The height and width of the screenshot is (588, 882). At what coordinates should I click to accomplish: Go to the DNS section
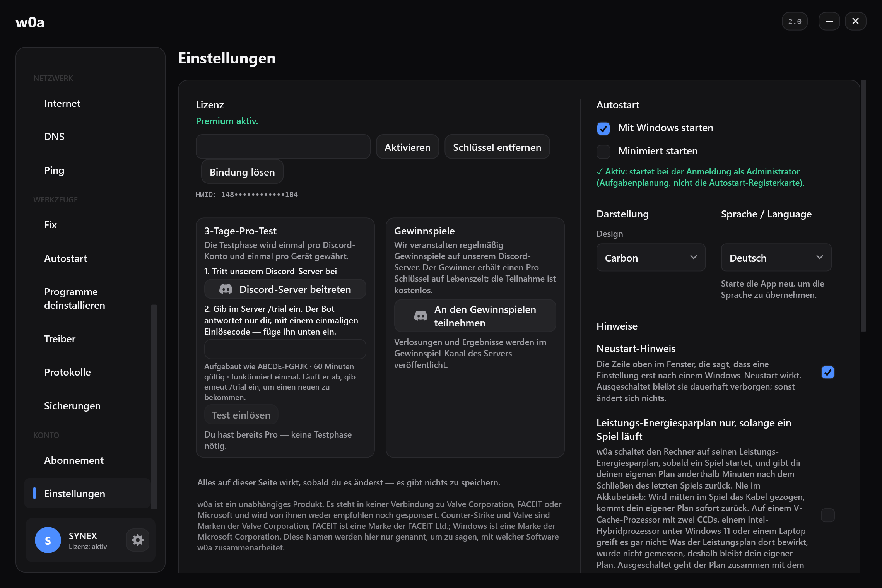point(87,137)
